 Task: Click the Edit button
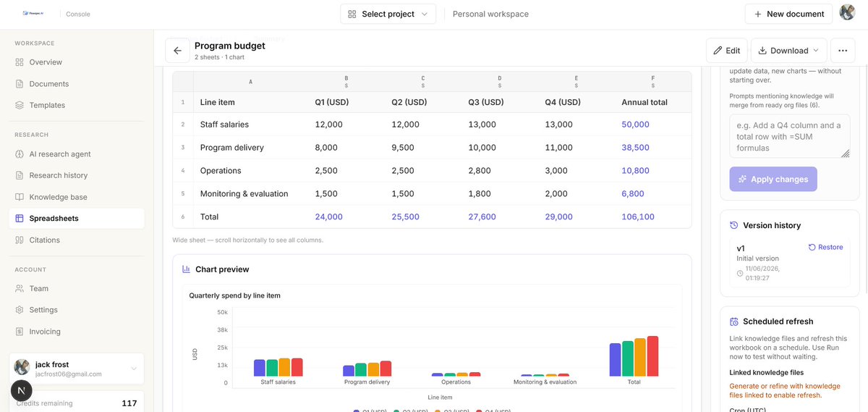727,51
